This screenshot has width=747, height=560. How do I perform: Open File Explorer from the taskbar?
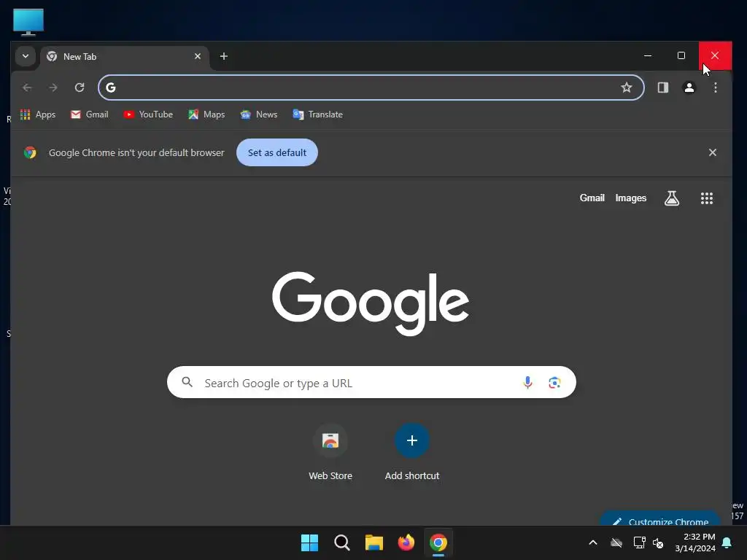click(x=374, y=542)
